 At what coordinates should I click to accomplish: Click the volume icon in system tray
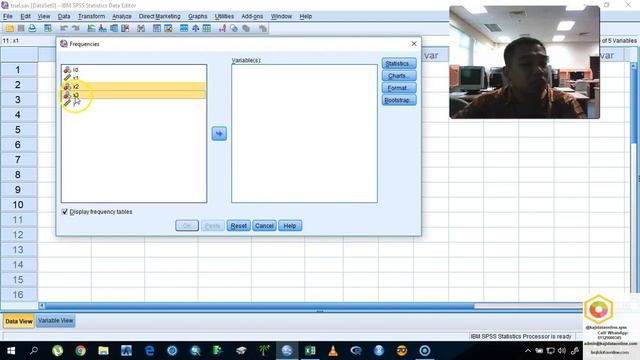tap(562, 351)
